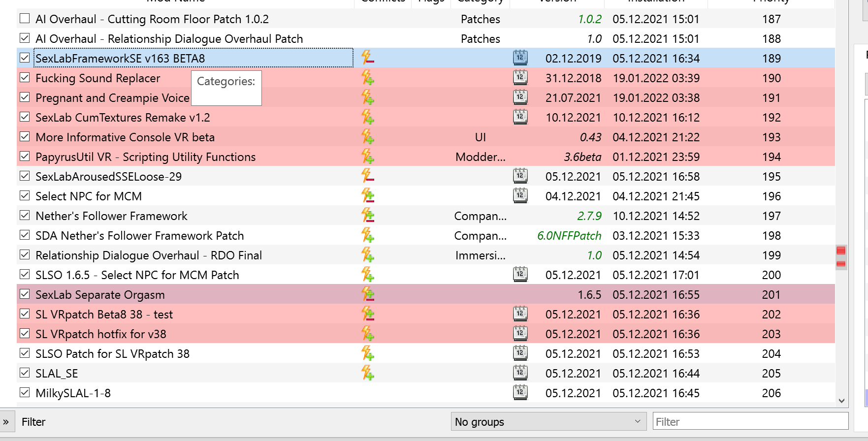
Task: Click calendar version icon for Pregnant and Creampie Voice
Action: click(x=520, y=97)
